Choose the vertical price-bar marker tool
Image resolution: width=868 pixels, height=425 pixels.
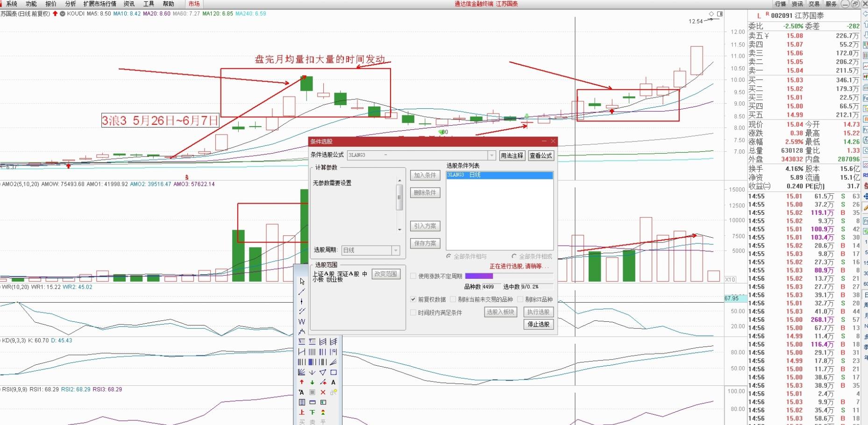click(x=302, y=301)
